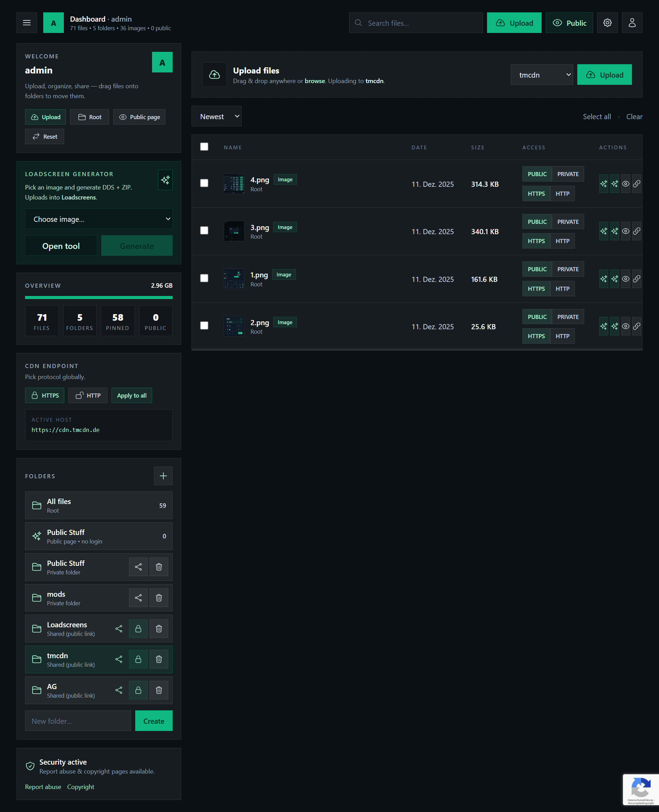The height and width of the screenshot is (812, 659).
Task: Open the Report abuse link
Action: tap(43, 787)
